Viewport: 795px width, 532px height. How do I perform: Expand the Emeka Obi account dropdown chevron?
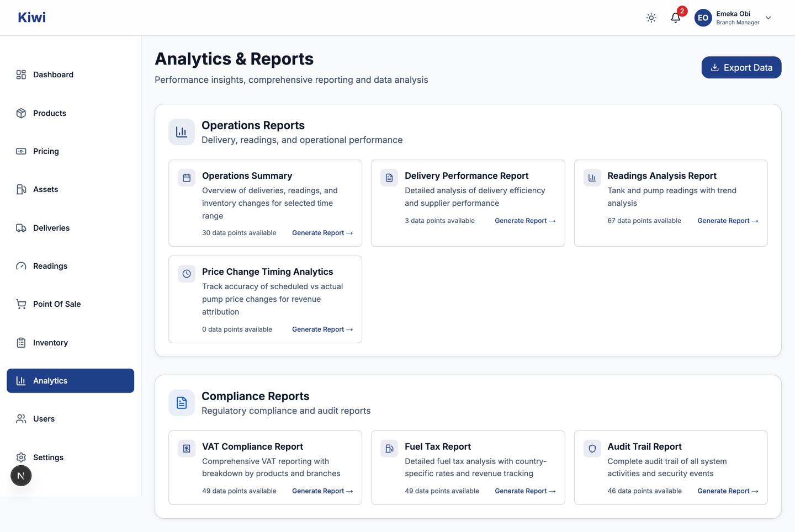768,18
